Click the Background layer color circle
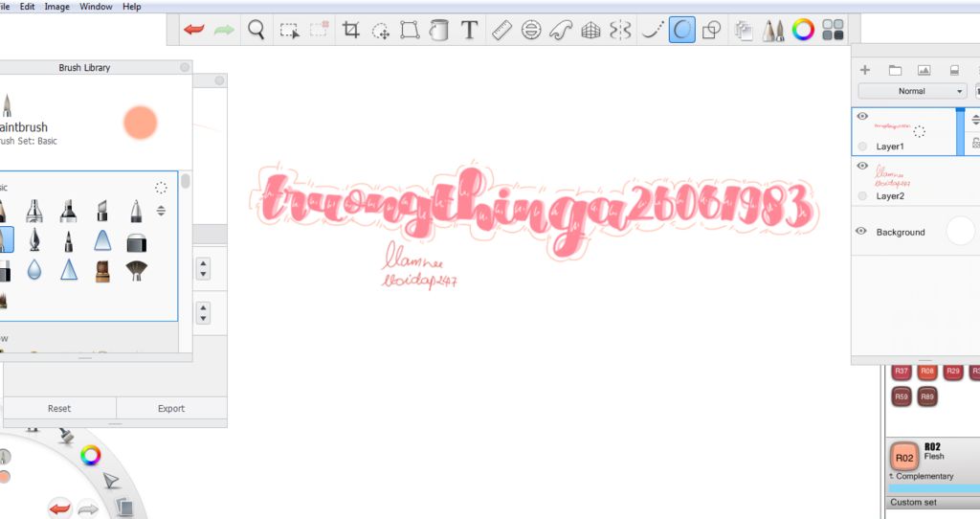The image size is (980, 519). click(x=960, y=232)
